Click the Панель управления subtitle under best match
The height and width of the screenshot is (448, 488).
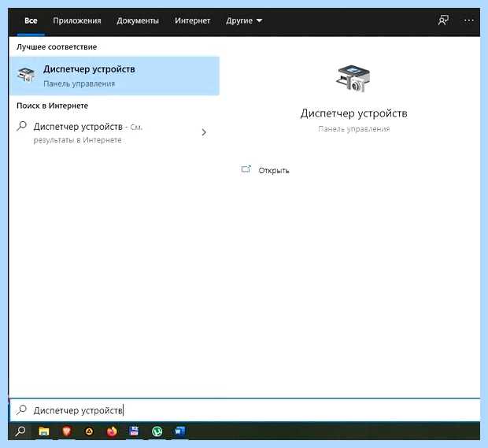(x=79, y=83)
